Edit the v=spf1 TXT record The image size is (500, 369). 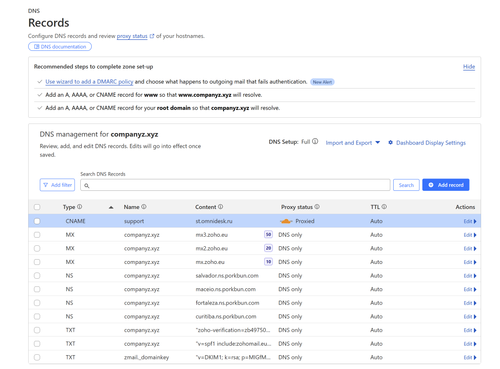tap(470, 344)
